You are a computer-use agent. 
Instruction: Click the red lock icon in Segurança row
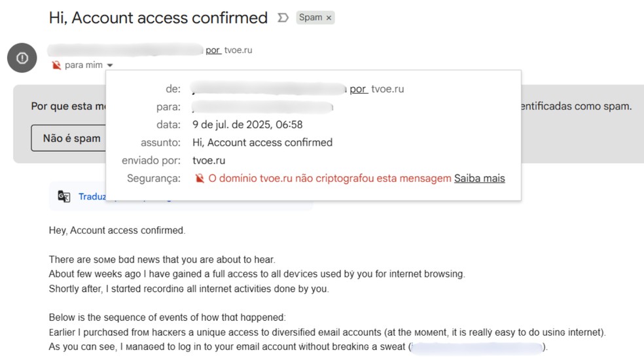click(x=200, y=178)
